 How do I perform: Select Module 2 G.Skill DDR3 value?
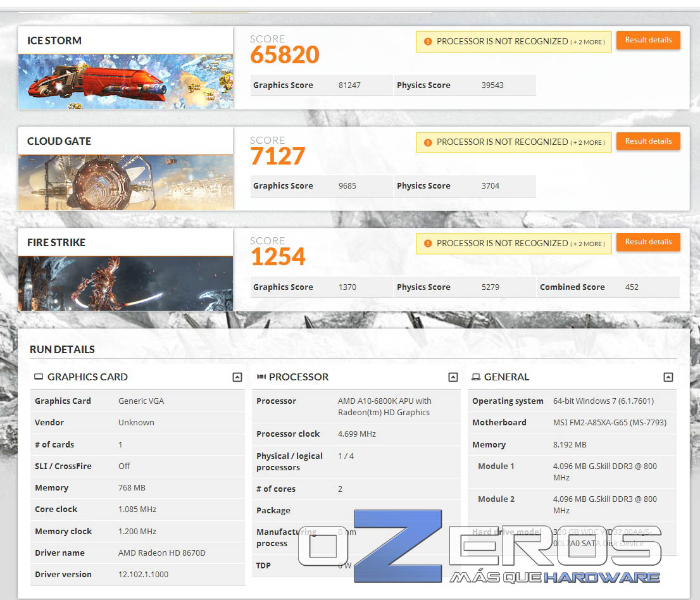coord(605,505)
